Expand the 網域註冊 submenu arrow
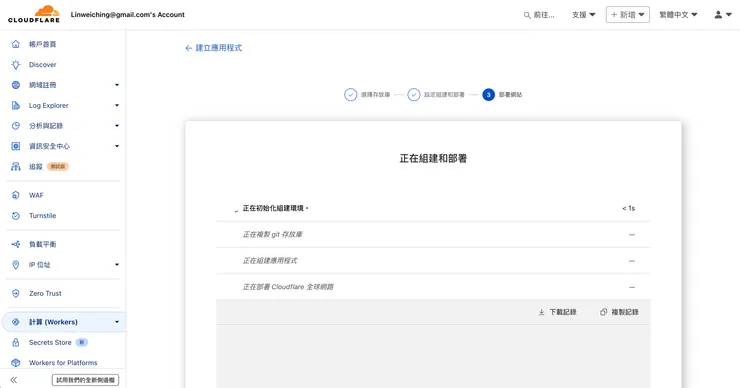This screenshot has height=388, width=740. (117, 85)
